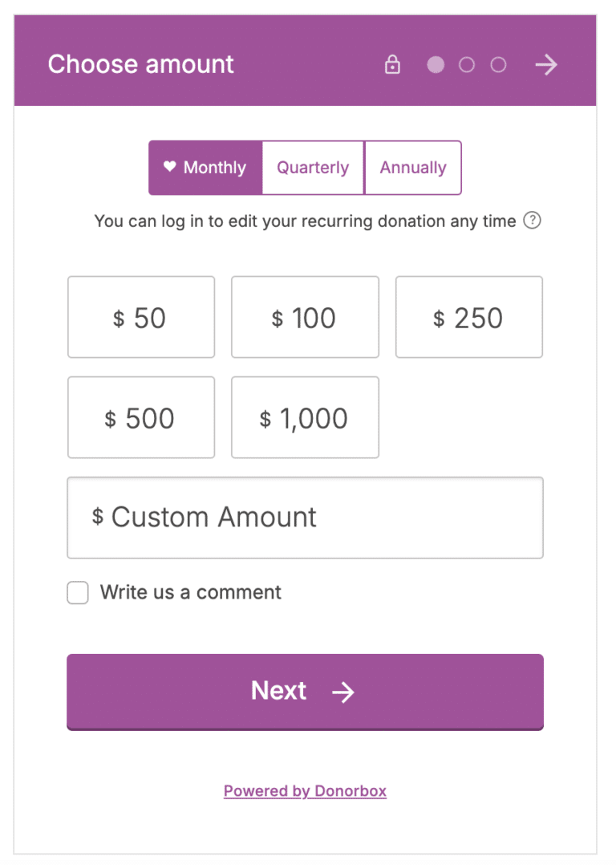Select the $100 donation amount
The image size is (616, 865).
click(305, 316)
